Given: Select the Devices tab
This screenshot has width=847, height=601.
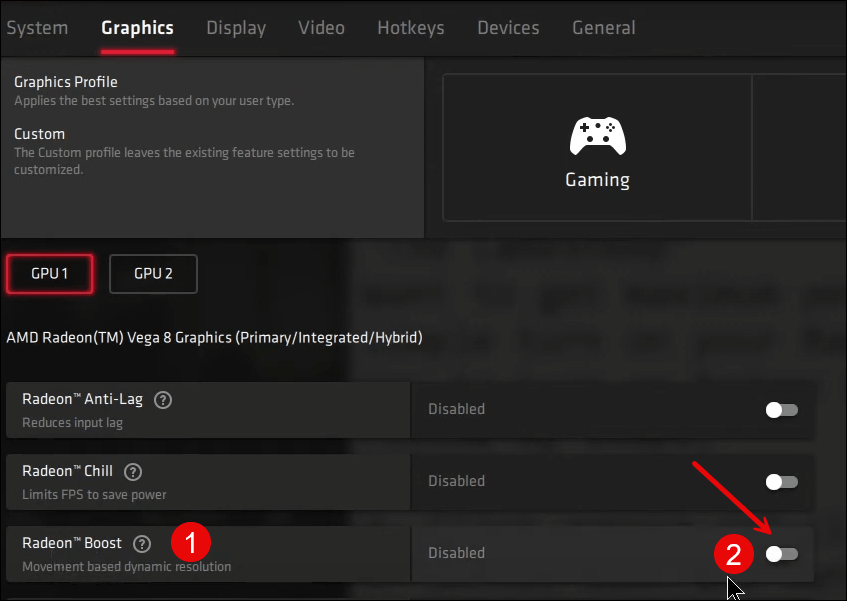Looking at the screenshot, I should click(x=508, y=28).
